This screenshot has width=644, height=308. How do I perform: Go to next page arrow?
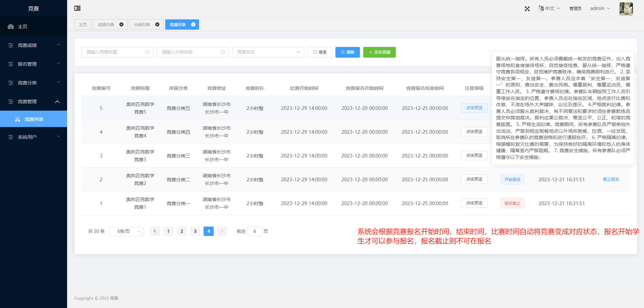pos(222,231)
